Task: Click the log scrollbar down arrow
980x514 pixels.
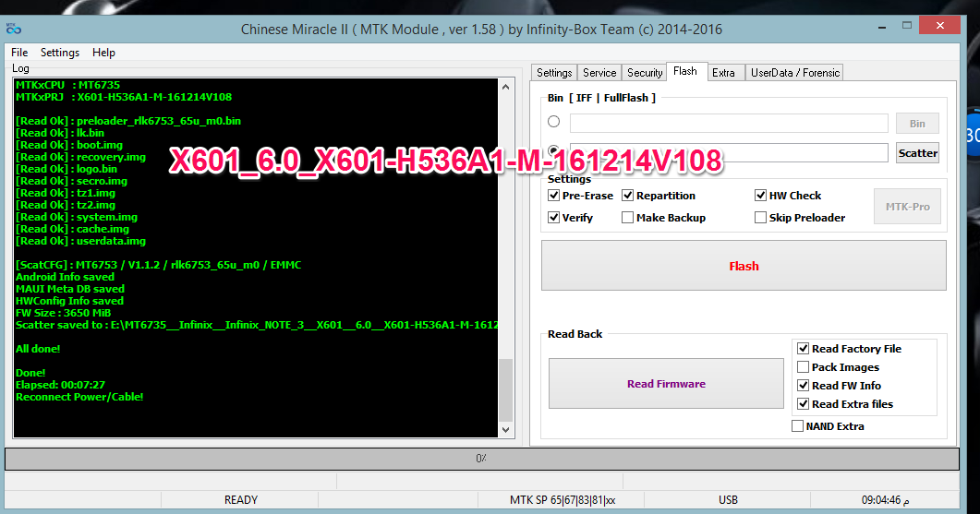Action: click(505, 430)
